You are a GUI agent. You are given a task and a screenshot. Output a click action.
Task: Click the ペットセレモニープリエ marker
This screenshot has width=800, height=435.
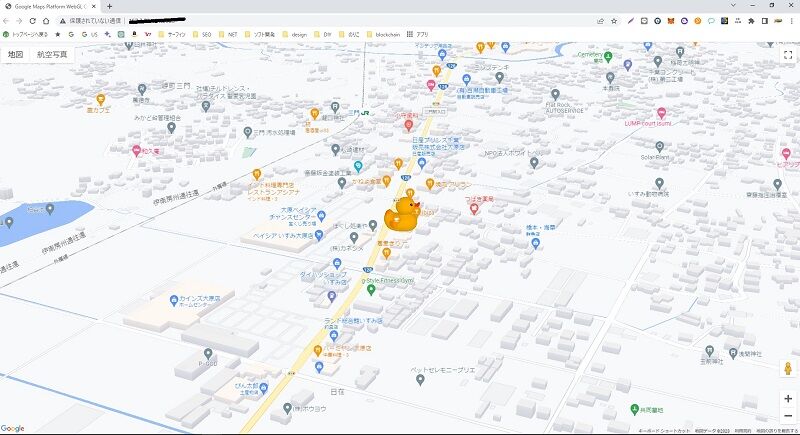[x=420, y=379]
